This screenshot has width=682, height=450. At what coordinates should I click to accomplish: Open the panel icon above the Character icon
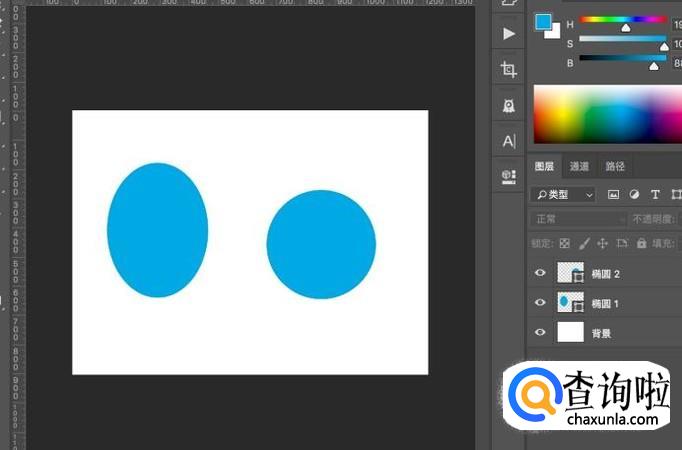pos(509,105)
